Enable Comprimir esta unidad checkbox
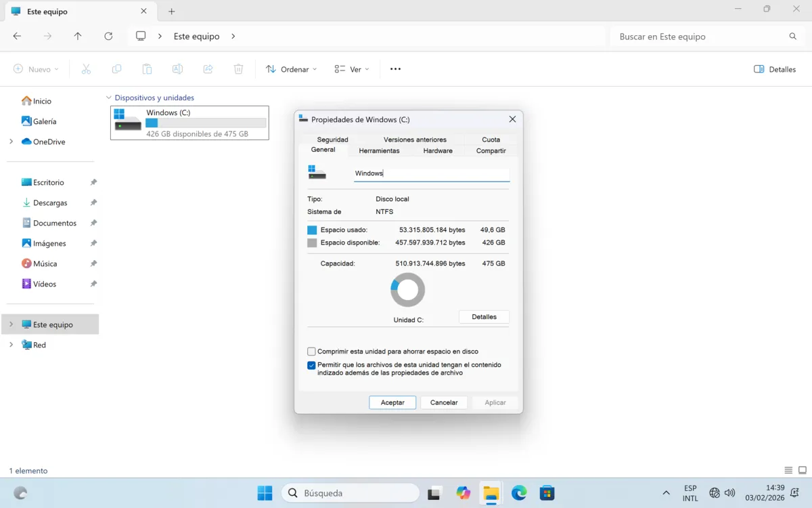Image resolution: width=812 pixels, height=508 pixels. (311, 352)
